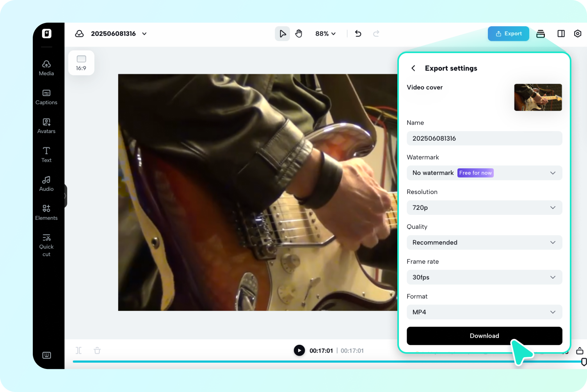587x392 pixels.
Task: Change the 16:9 aspect ratio
Action: pos(81,63)
